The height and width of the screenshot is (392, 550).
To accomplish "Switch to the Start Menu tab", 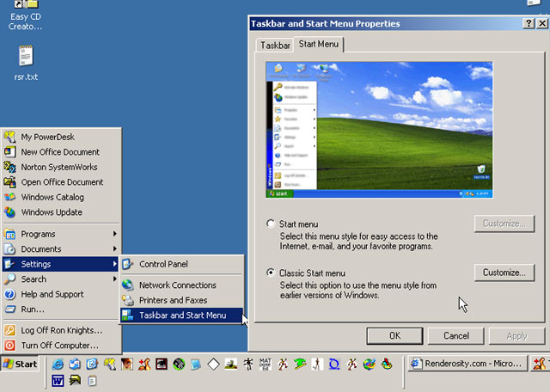I will pyautogui.click(x=319, y=44).
